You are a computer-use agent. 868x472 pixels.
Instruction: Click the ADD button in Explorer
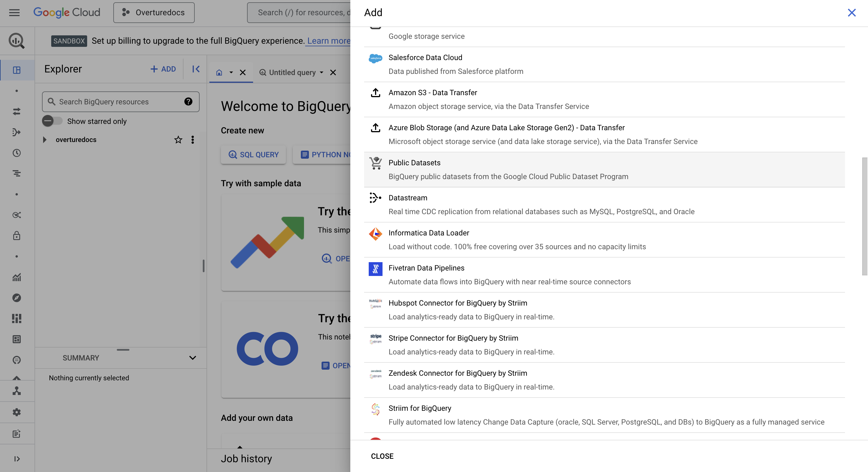(x=163, y=69)
